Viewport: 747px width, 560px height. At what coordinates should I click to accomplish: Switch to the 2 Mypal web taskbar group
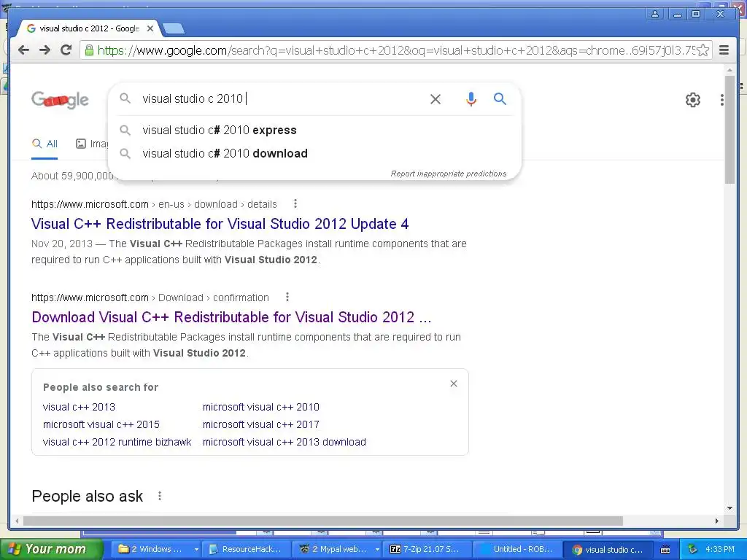pyautogui.click(x=333, y=549)
